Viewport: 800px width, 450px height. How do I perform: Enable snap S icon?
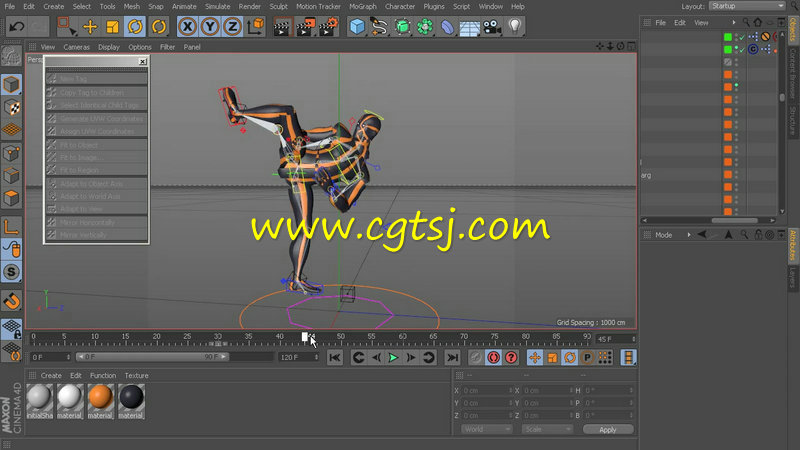click(11, 272)
